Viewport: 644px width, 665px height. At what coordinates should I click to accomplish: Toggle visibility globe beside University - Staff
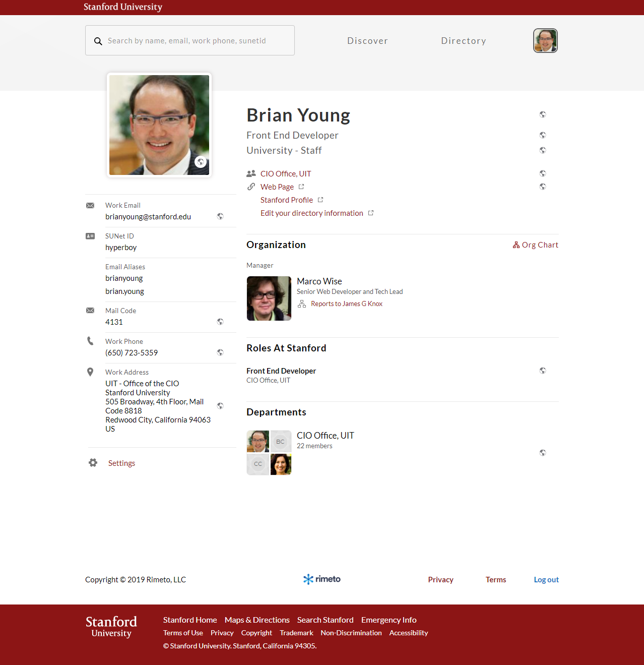(543, 150)
